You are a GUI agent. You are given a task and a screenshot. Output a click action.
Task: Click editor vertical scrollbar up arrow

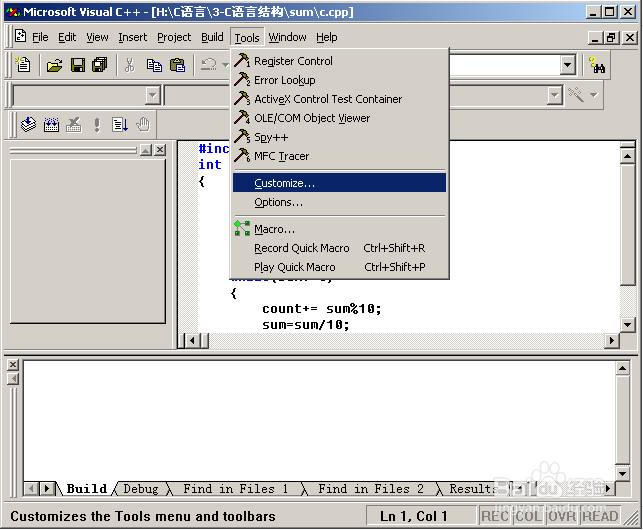click(627, 156)
